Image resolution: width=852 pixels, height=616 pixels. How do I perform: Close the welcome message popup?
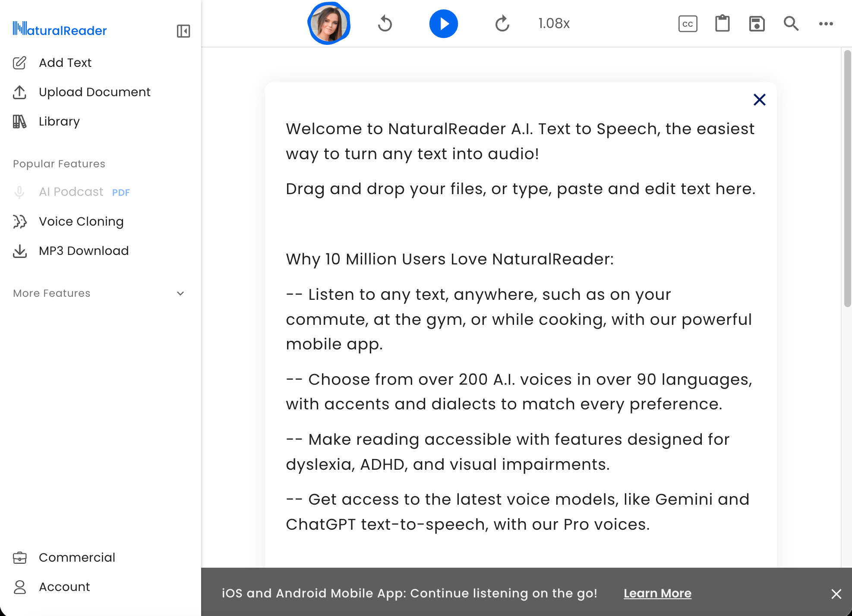coord(759,100)
